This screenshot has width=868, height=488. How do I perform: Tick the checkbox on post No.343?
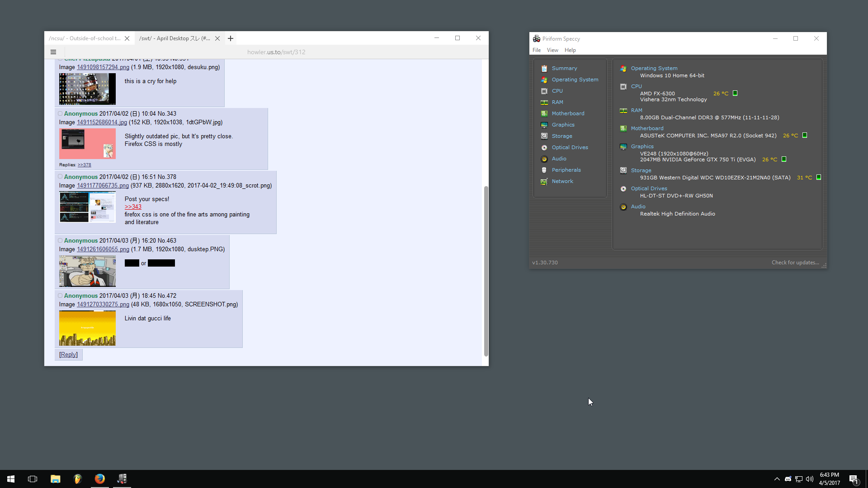coord(60,113)
